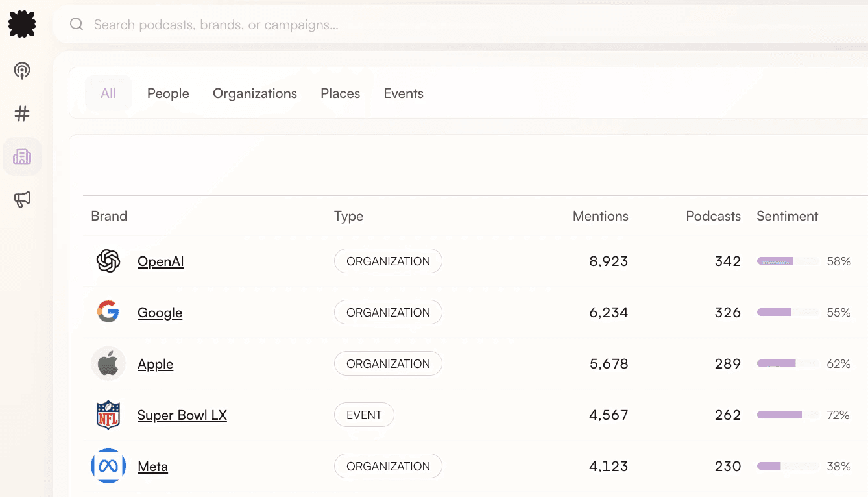Click the 230 podcasts count

click(x=728, y=467)
